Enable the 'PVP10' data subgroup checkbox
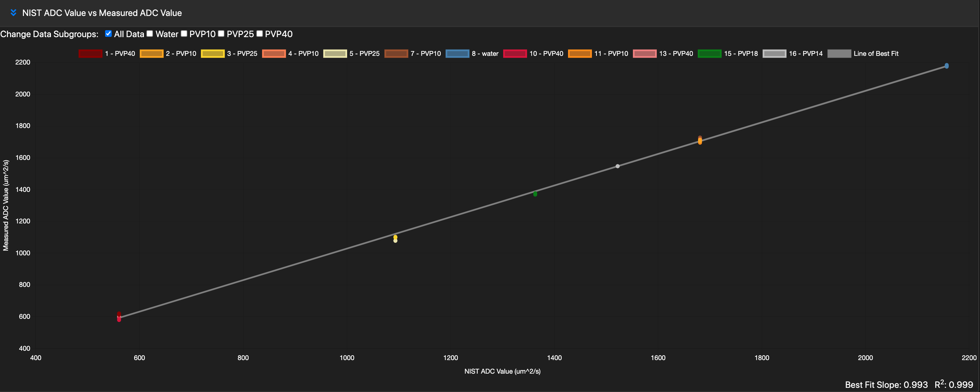The width and height of the screenshot is (980, 392). pos(184,34)
